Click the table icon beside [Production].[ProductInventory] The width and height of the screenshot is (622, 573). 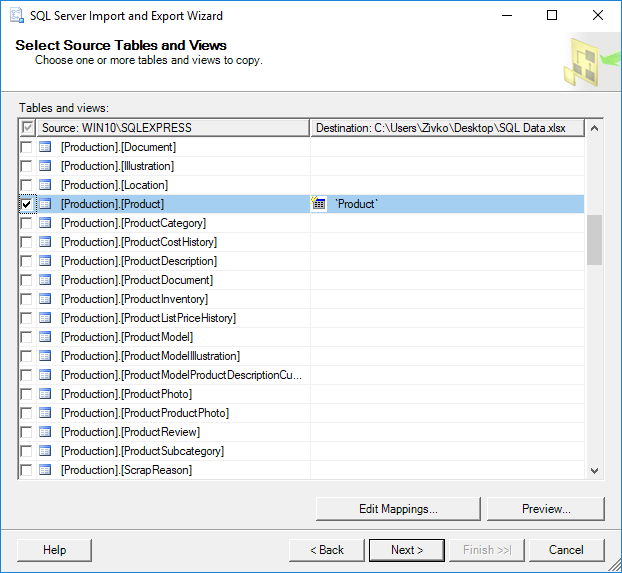click(45, 299)
